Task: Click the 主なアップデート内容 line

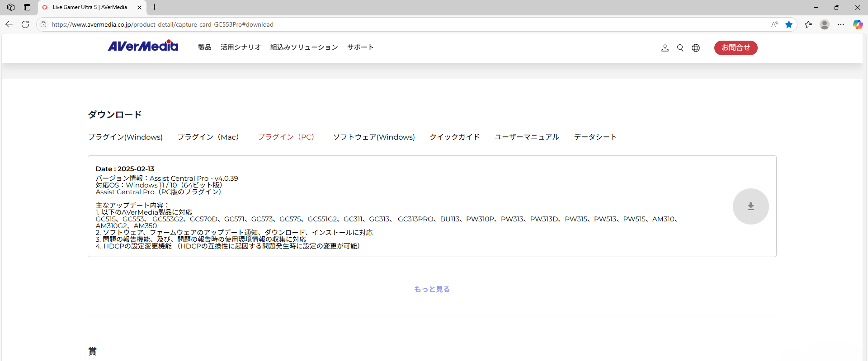Action: 132,206
